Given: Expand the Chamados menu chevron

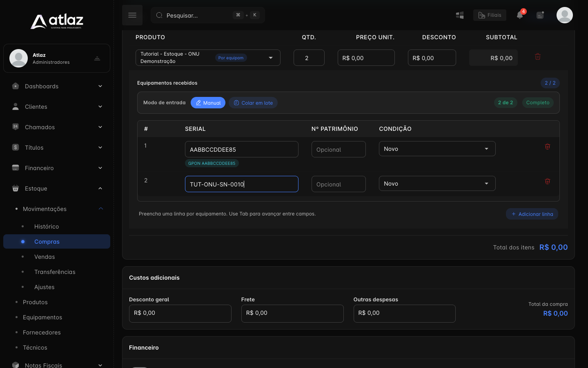Looking at the screenshot, I should 100,127.
